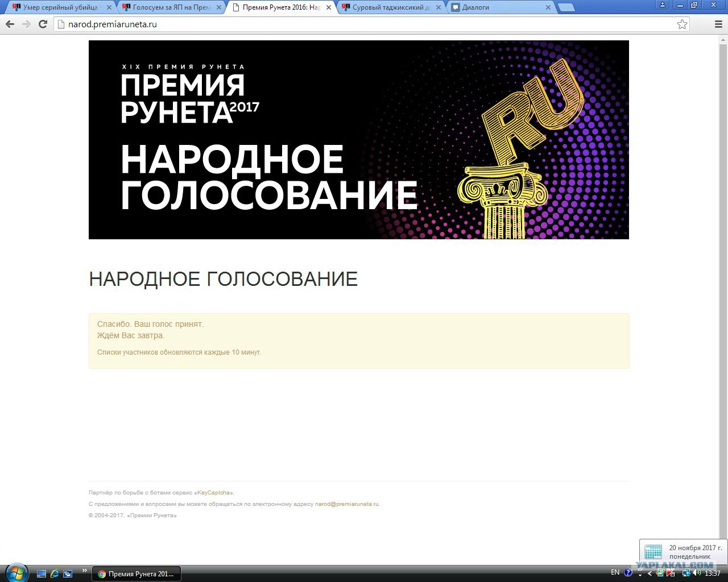Click the calendar icon in the date popup
Viewport: 728px width, 582px height.
(x=653, y=552)
